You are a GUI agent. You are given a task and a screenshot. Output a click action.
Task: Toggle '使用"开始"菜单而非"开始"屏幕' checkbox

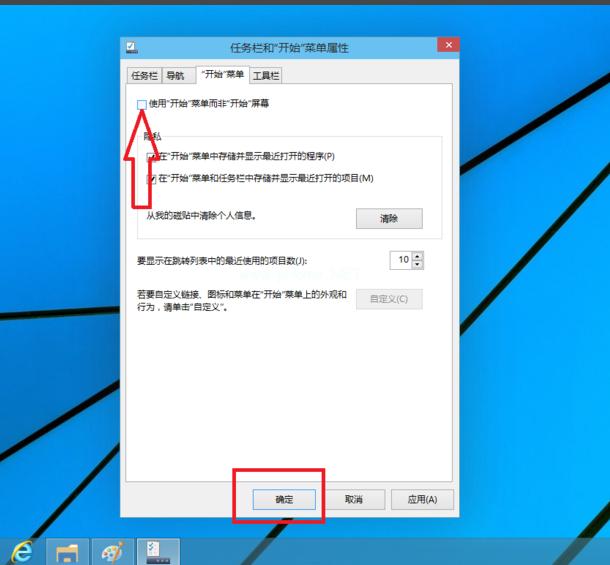pyautogui.click(x=142, y=104)
